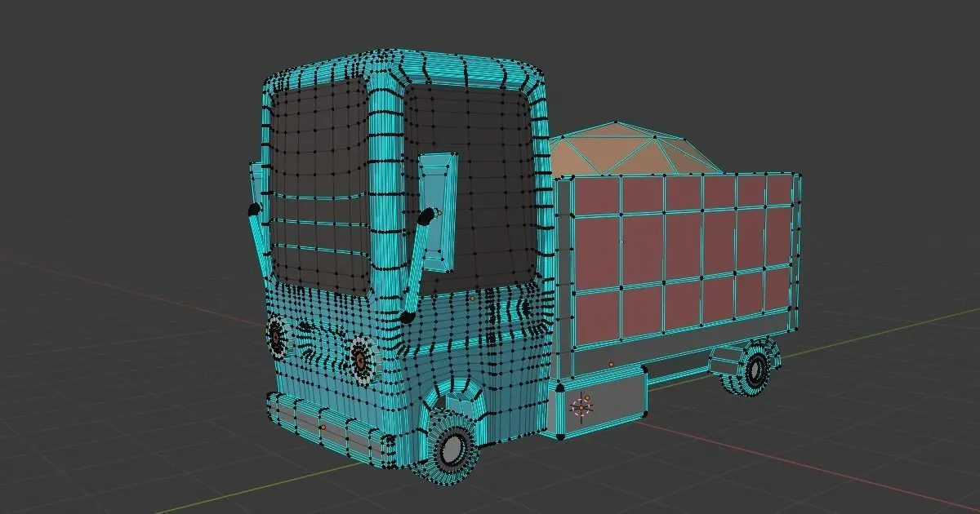The image size is (980, 514).
Task: Select the red cargo bed side panel
Action: (x=683, y=260)
